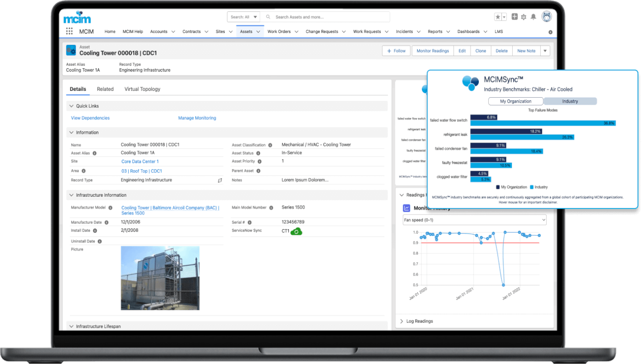Collapse the Quick Links section

coord(72,106)
